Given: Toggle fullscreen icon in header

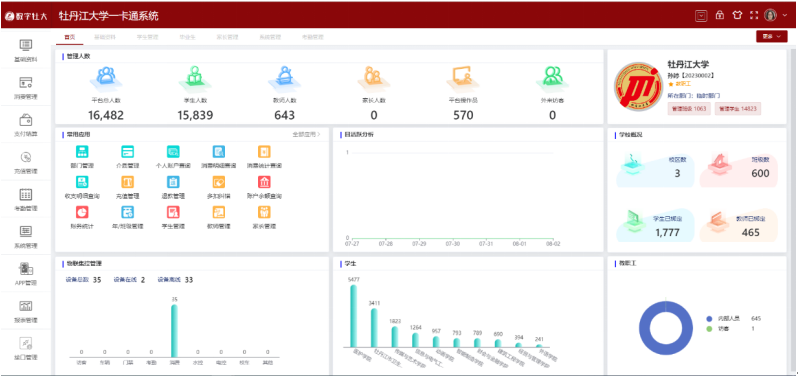Looking at the screenshot, I should (754, 15).
